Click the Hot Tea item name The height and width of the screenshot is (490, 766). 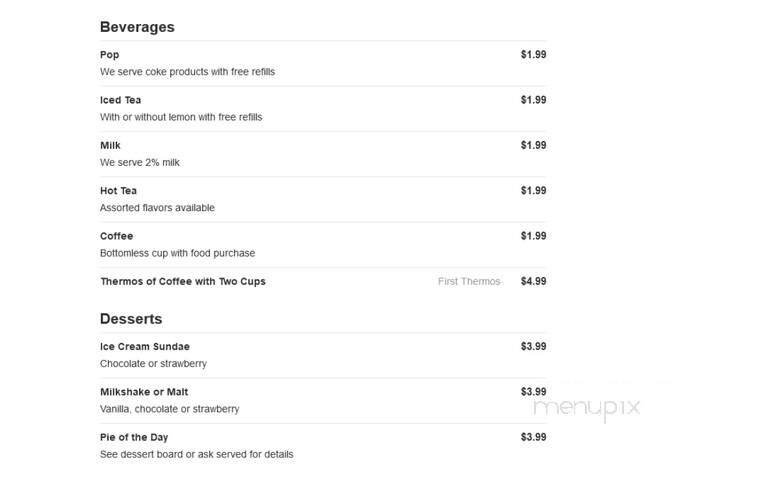pos(118,191)
